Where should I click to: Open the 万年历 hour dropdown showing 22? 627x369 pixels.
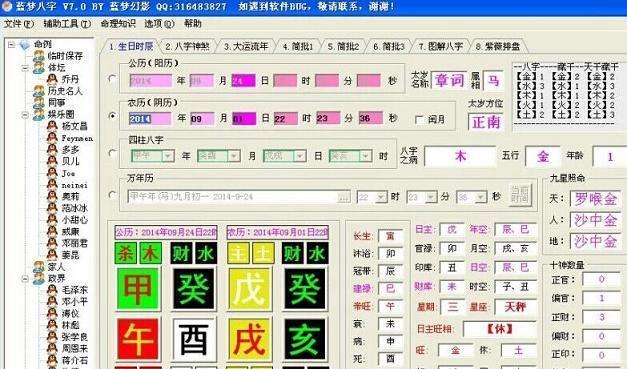tap(381, 197)
